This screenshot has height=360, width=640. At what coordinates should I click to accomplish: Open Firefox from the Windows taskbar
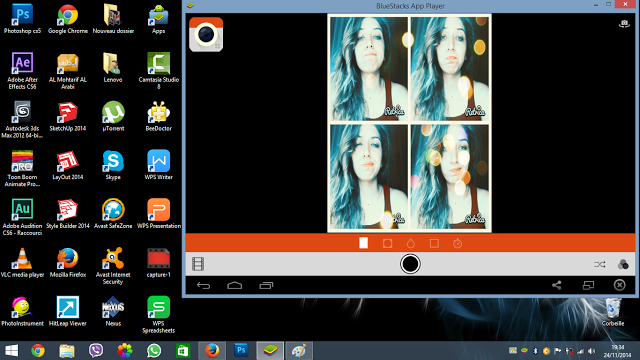click(x=212, y=351)
